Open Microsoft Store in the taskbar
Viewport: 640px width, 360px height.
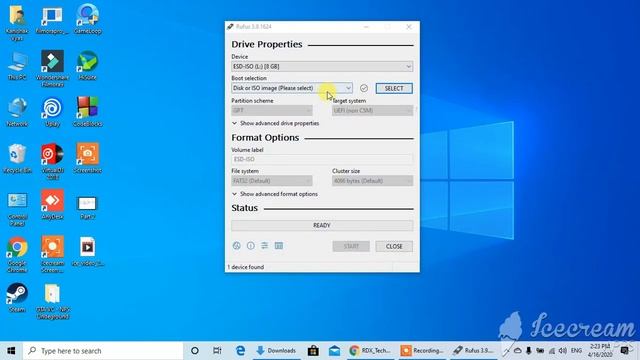coord(313,351)
